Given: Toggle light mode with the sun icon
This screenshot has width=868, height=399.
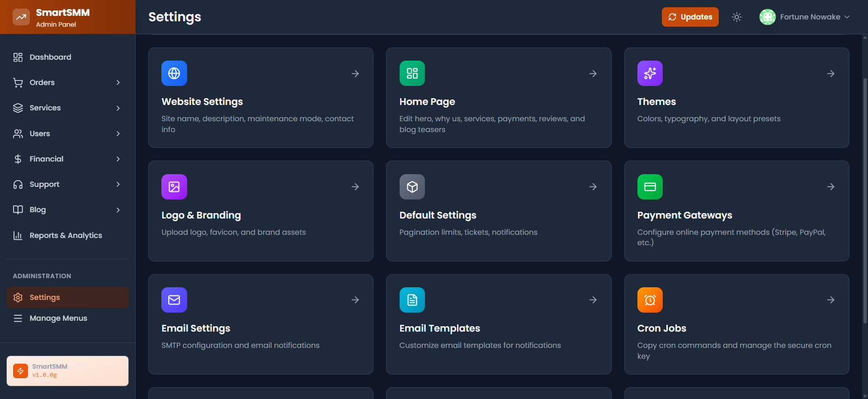Looking at the screenshot, I should (x=736, y=17).
